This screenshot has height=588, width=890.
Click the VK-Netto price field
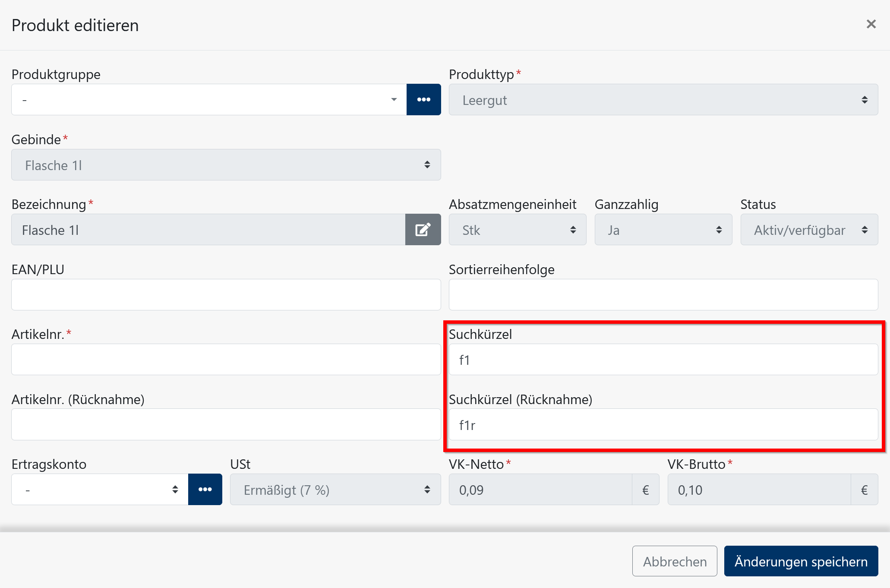click(540, 489)
